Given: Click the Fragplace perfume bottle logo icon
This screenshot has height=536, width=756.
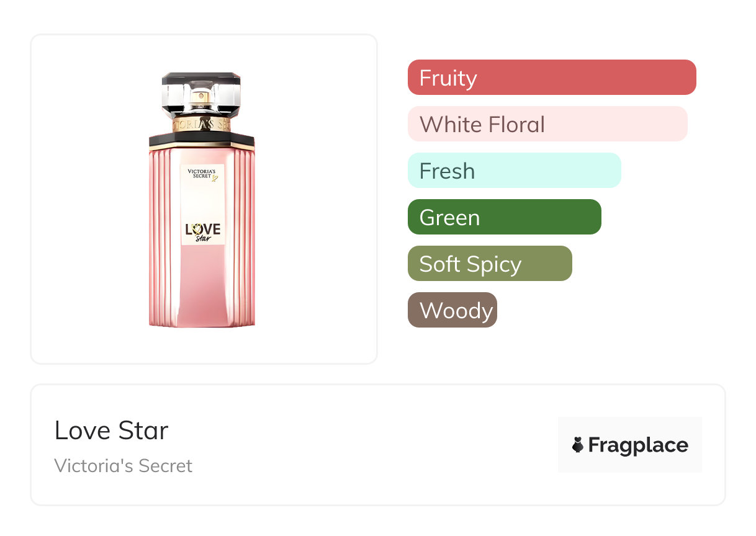Looking at the screenshot, I should point(578,445).
